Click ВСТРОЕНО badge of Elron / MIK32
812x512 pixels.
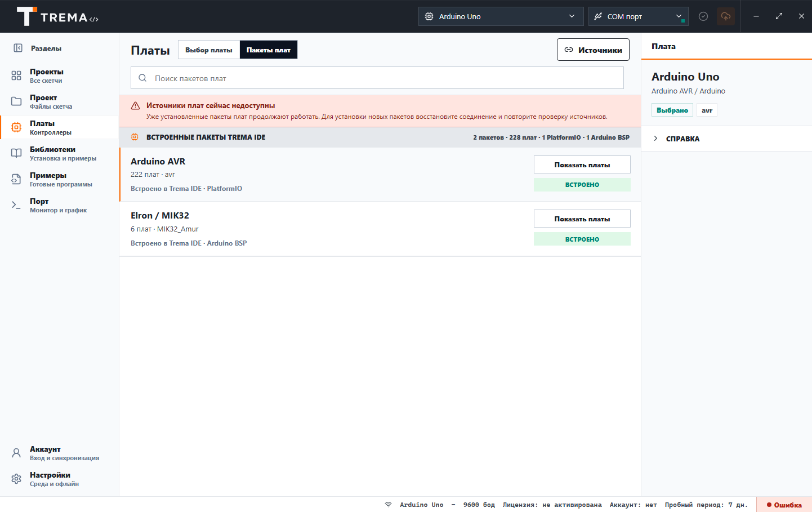[582, 239]
